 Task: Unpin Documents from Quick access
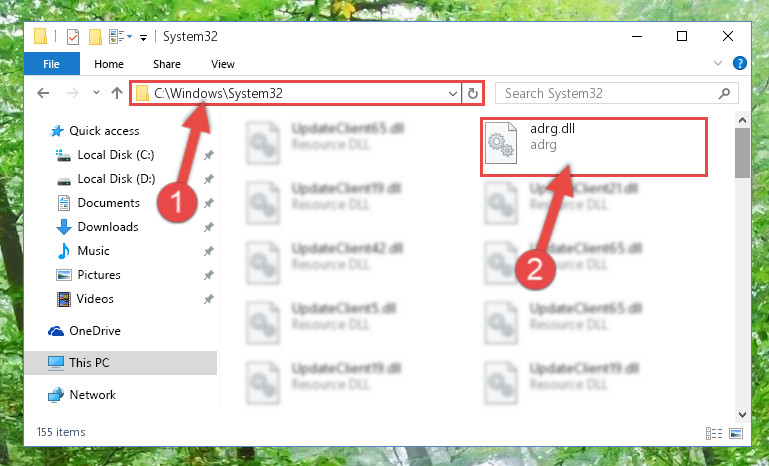[208, 203]
